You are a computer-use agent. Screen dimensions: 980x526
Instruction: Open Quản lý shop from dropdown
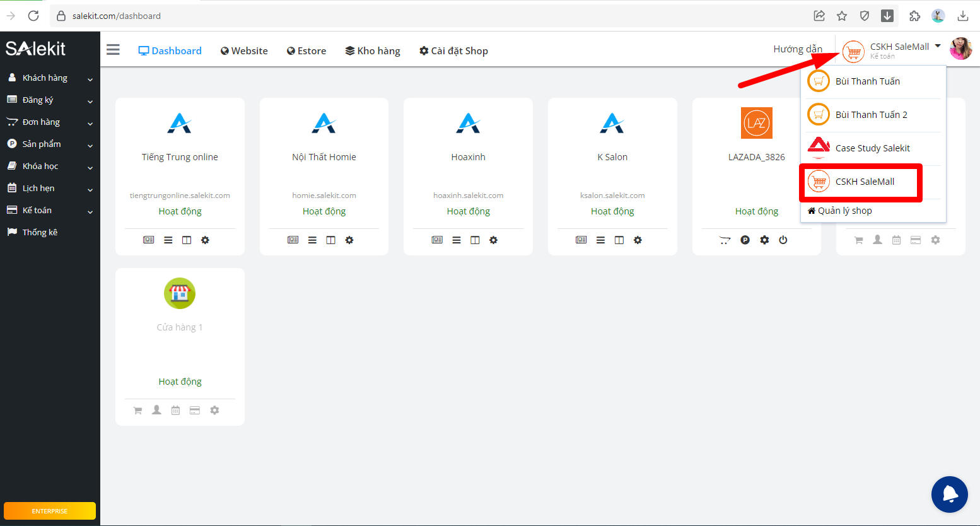[x=840, y=211]
